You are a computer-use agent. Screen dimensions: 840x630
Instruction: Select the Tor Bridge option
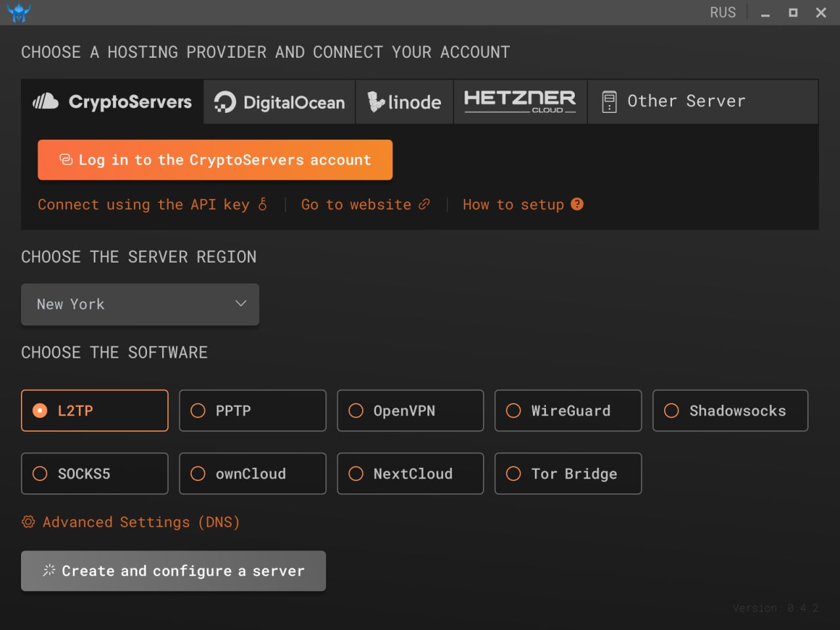pyautogui.click(x=568, y=474)
